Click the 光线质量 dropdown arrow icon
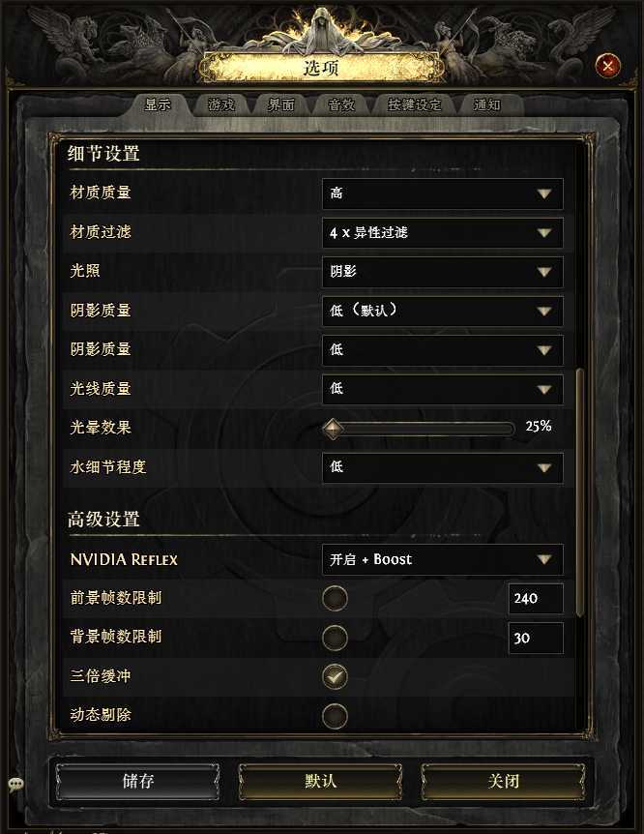This screenshot has height=834, width=644. pyautogui.click(x=543, y=390)
